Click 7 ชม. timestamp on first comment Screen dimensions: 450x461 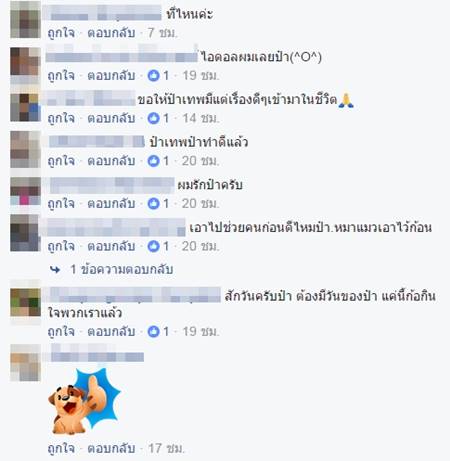pyautogui.click(x=163, y=33)
